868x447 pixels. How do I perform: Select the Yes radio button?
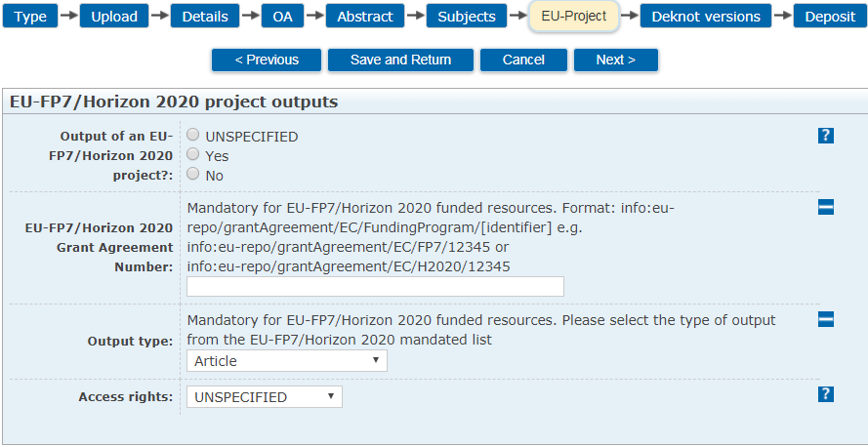[x=193, y=154]
